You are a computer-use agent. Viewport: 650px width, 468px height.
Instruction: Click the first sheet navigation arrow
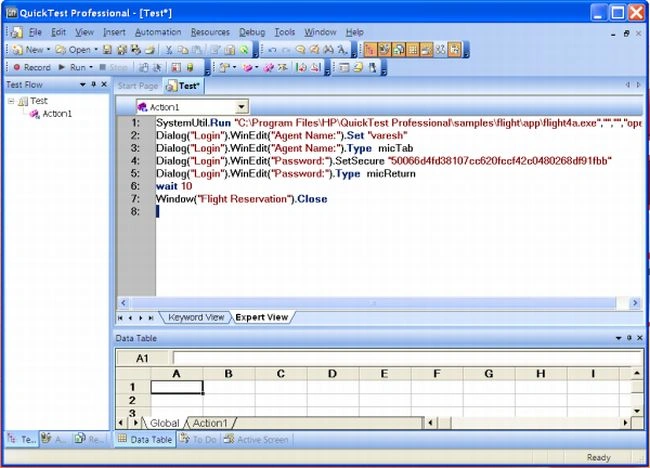[x=120, y=318]
